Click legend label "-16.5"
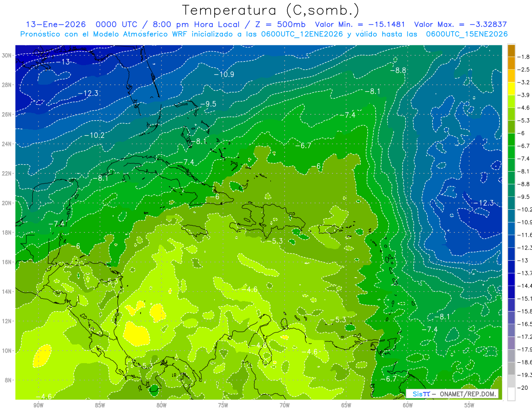532x411 pixels. click(x=525, y=324)
